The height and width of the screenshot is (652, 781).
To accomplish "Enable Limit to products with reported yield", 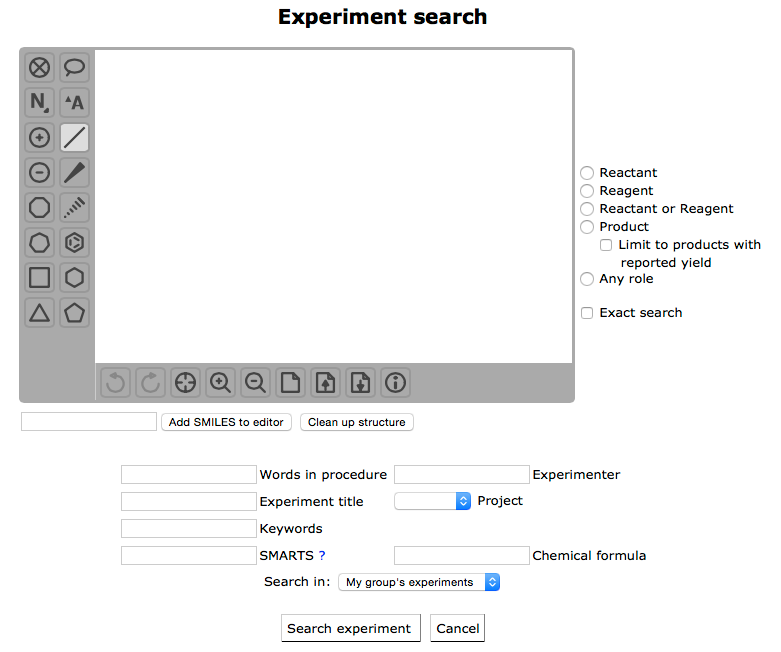I will (x=606, y=245).
